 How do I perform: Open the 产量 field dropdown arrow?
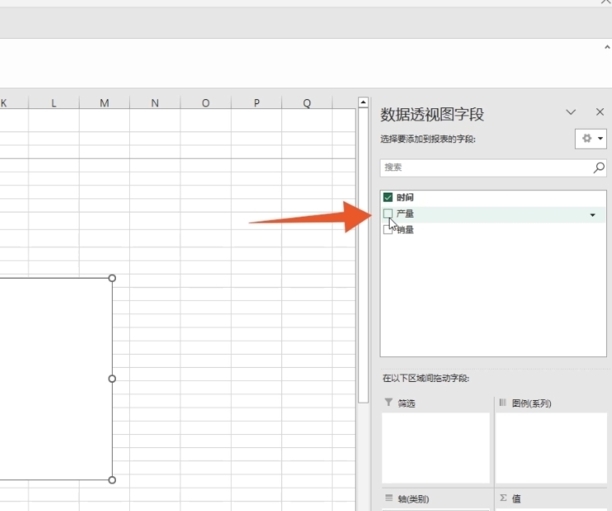click(592, 215)
